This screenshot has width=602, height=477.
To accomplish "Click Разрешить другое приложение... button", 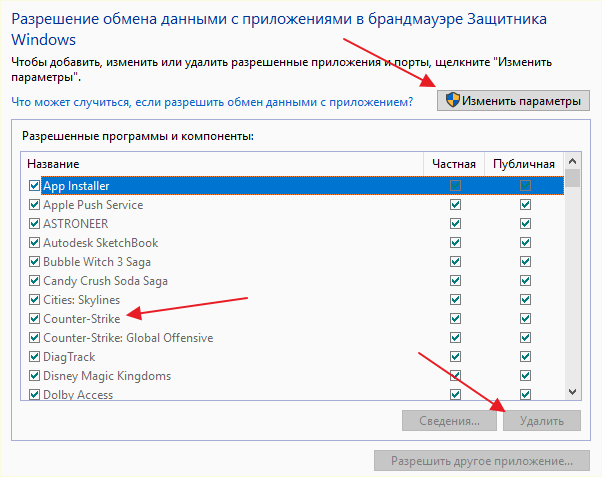I will [482, 460].
